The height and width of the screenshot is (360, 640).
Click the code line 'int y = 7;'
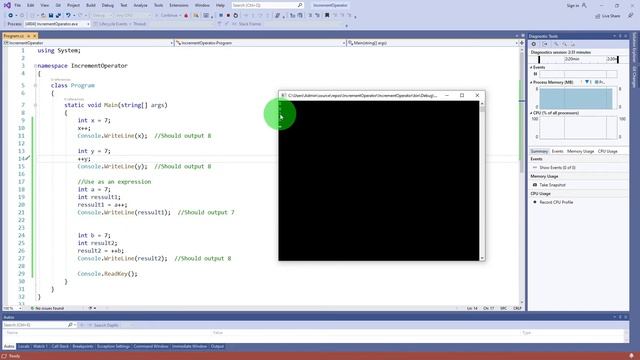[x=94, y=151]
